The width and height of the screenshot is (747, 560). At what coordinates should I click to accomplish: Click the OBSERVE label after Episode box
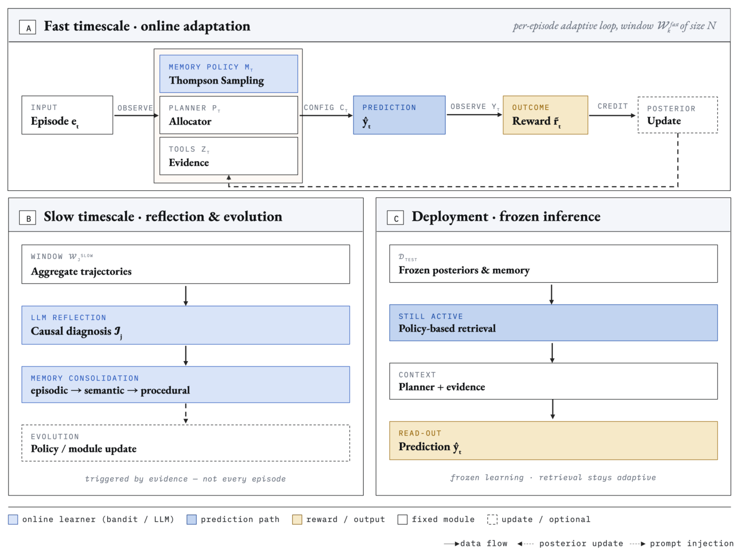135,108
